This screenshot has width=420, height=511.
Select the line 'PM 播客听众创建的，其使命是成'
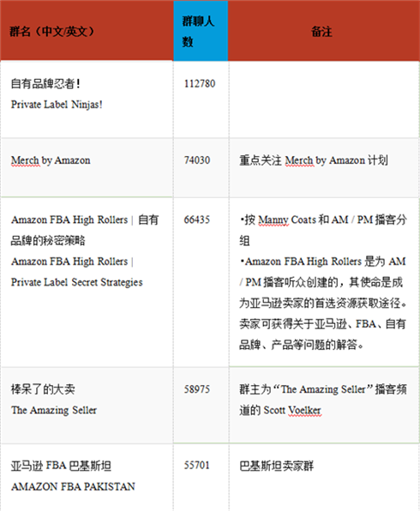pyautogui.click(x=321, y=282)
